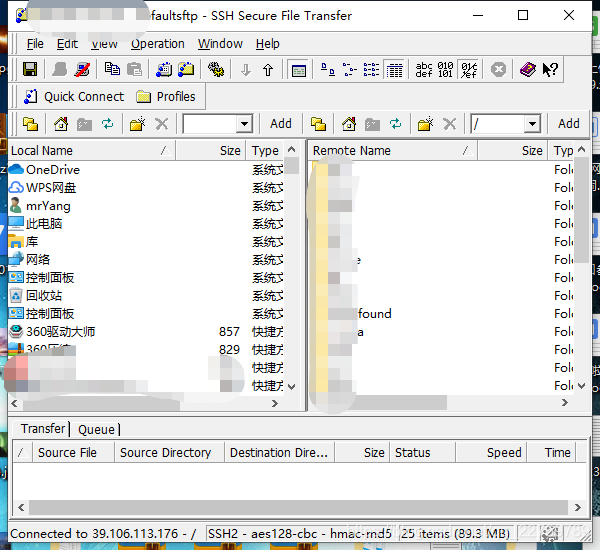Sort local files by Size column

point(211,150)
